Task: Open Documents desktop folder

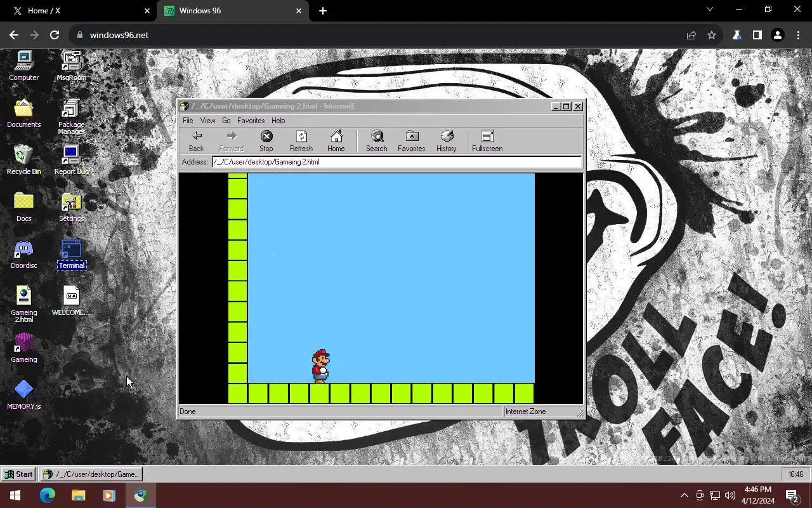Action: tap(24, 113)
